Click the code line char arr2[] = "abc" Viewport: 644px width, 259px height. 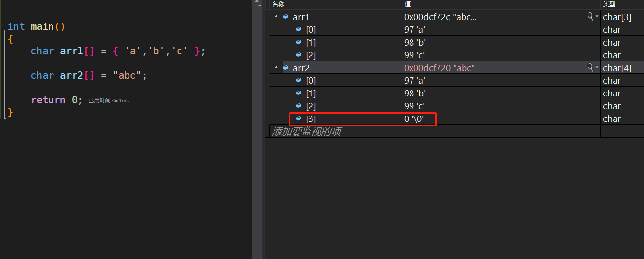pyautogui.click(x=89, y=75)
